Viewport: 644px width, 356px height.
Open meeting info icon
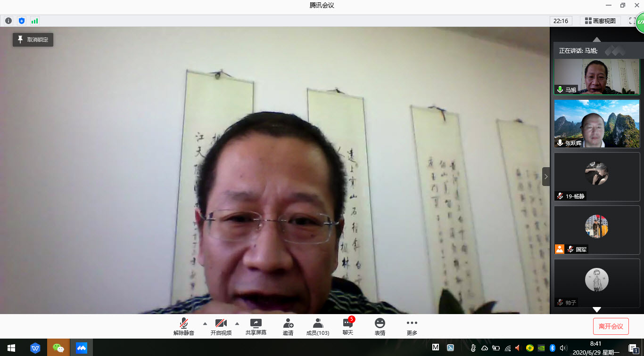click(8, 21)
